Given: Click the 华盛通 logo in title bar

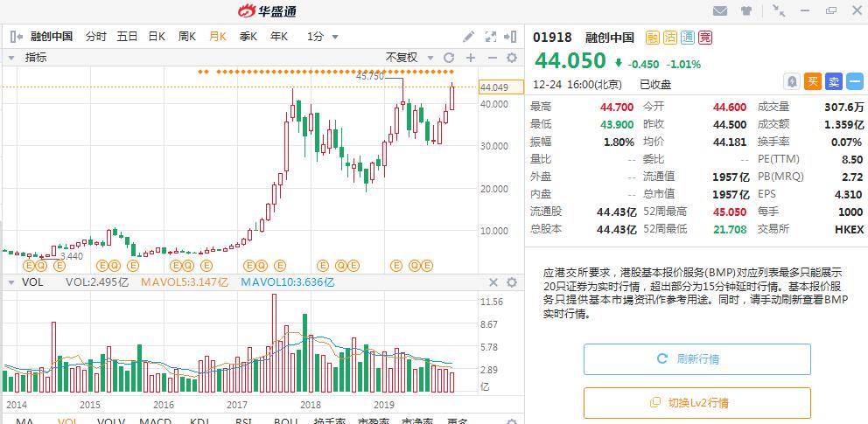Looking at the screenshot, I should coord(267,10).
